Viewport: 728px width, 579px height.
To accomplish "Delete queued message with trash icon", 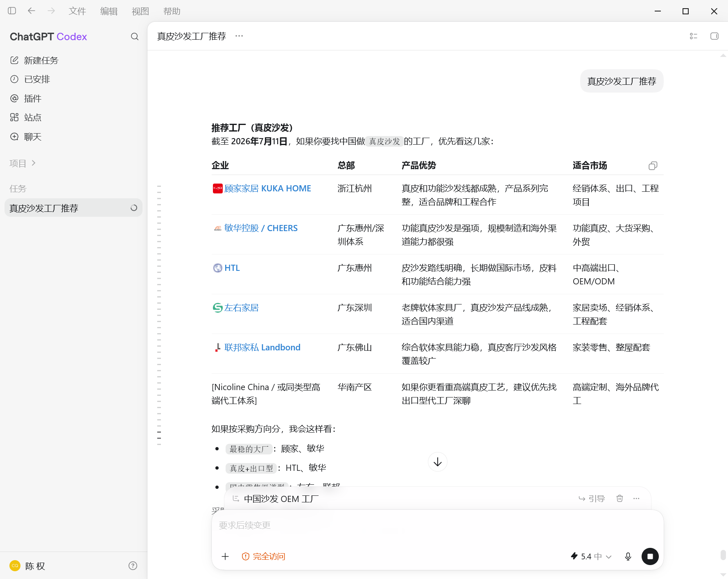I will coord(620,498).
